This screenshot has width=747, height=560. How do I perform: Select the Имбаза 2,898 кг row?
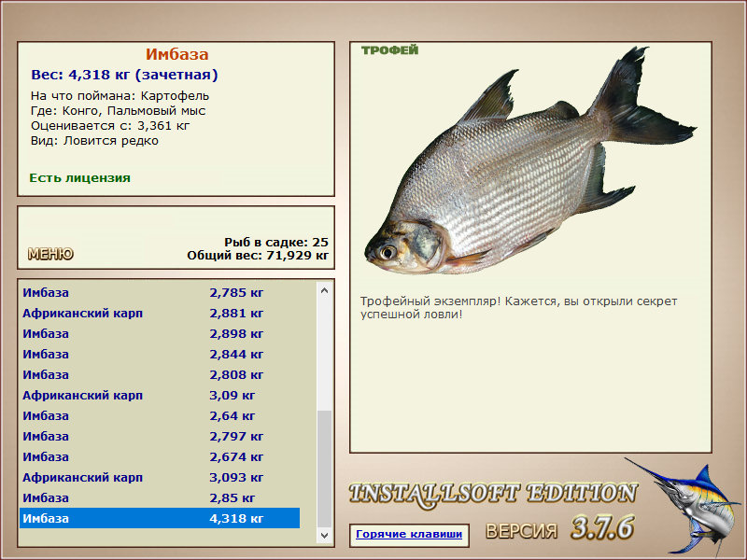pos(160,333)
